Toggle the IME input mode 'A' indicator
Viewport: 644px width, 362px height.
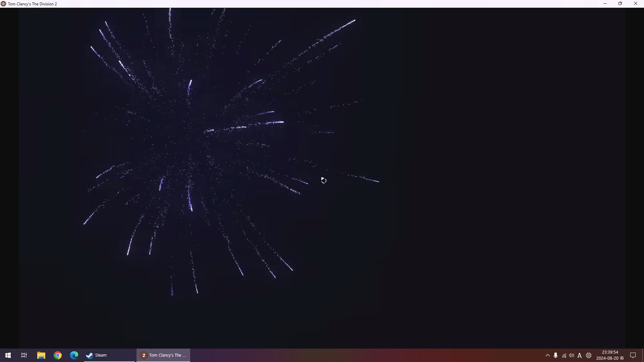pyautogui.click(x=580, y=356)
